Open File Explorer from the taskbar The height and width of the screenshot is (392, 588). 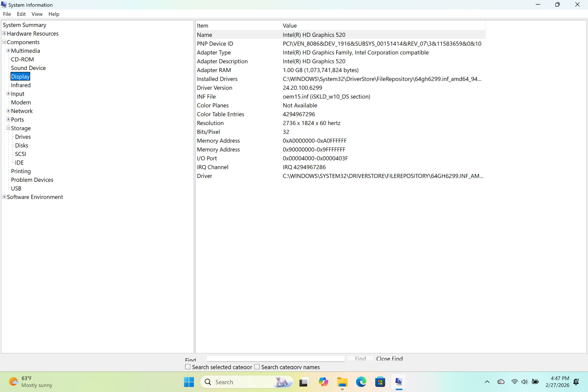tap(342, 382)
